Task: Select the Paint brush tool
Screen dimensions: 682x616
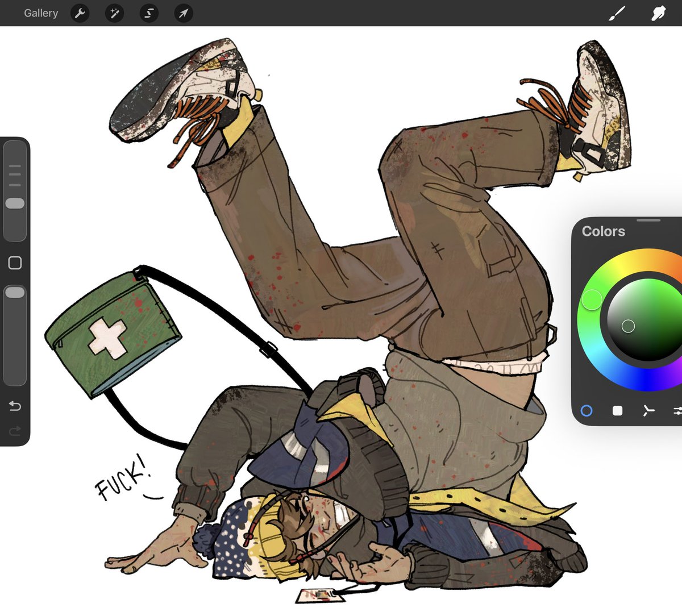Action: pos(617,13)
